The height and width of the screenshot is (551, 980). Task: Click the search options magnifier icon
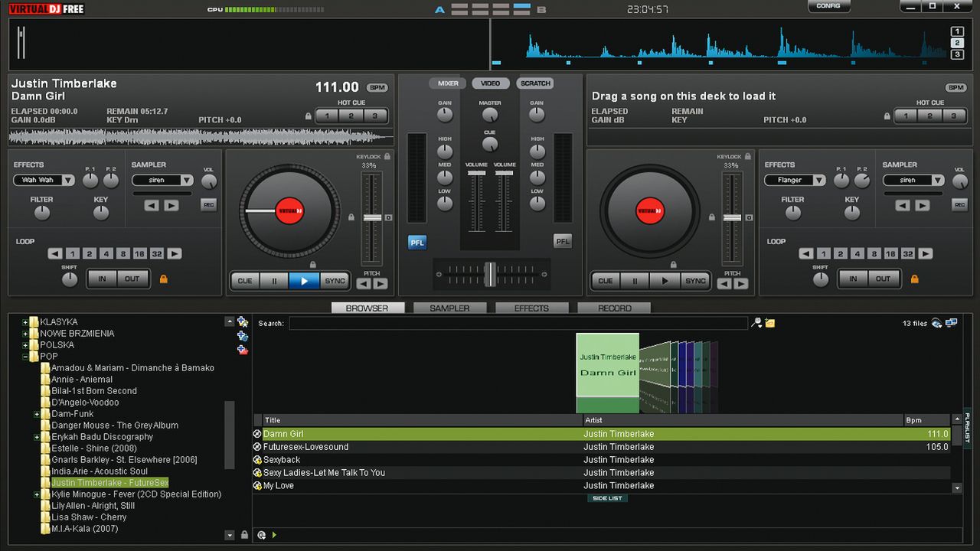[x=756, y=323]
